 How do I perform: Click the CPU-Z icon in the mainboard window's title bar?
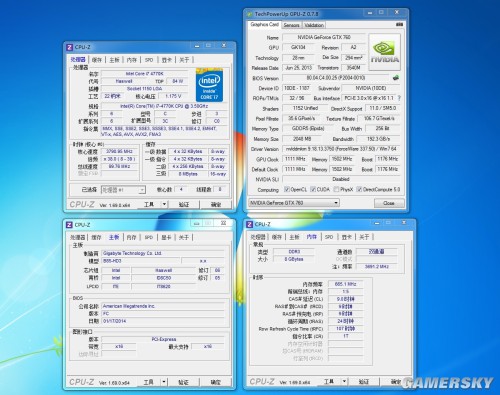tap(69, 225)
